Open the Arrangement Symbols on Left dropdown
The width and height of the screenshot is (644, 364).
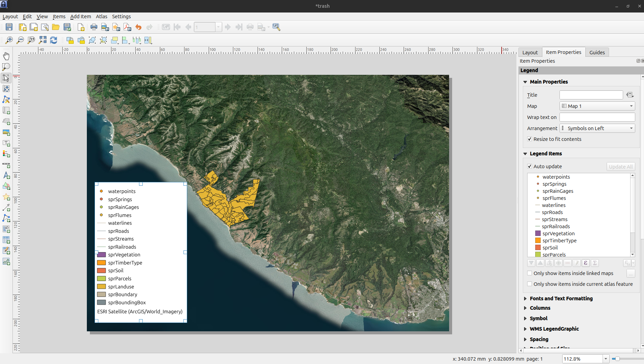[x=597, y=128]
